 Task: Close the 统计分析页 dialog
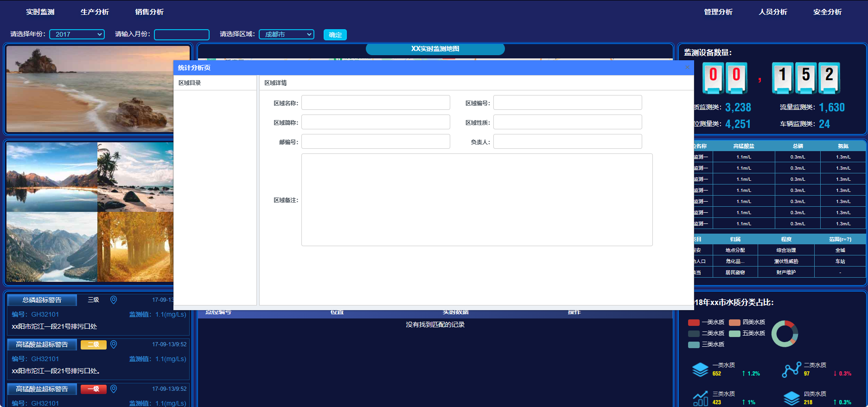(x=687, y=68)
